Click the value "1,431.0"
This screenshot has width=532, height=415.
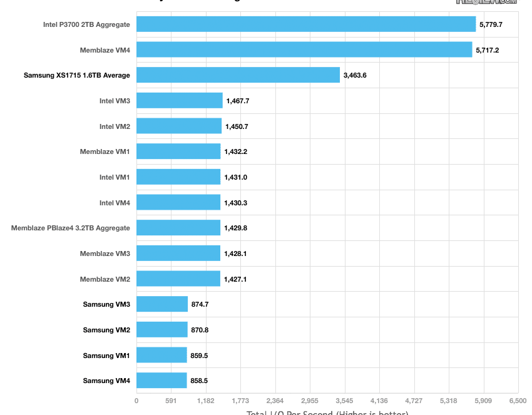[x=236, y=177]
